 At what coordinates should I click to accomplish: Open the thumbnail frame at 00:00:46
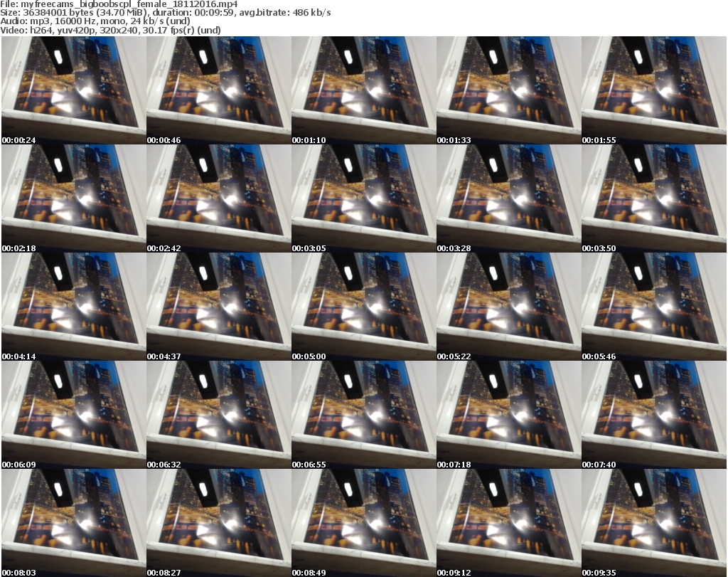click(x=219, y=90)
